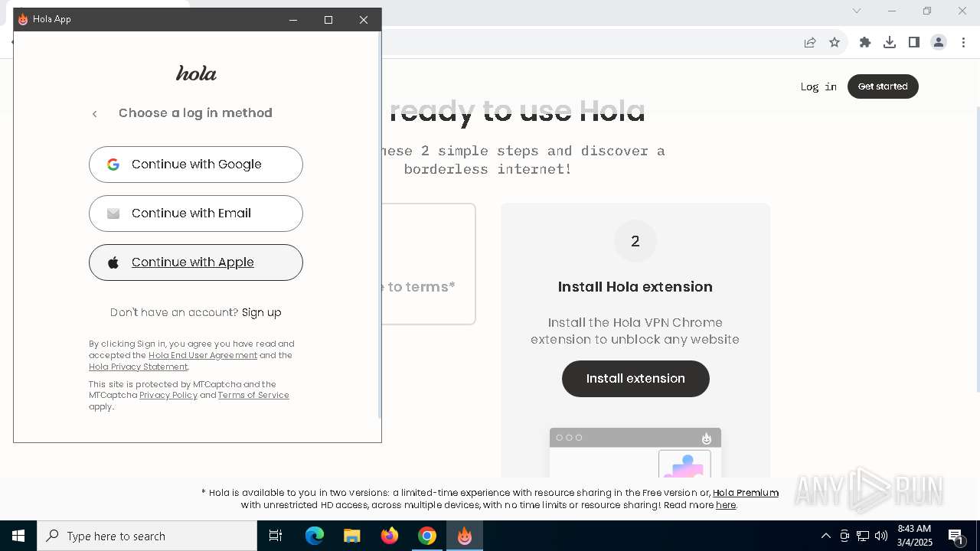Open Chrome profile avatar icon
This screenshot has height=551, width=980.
939,43
